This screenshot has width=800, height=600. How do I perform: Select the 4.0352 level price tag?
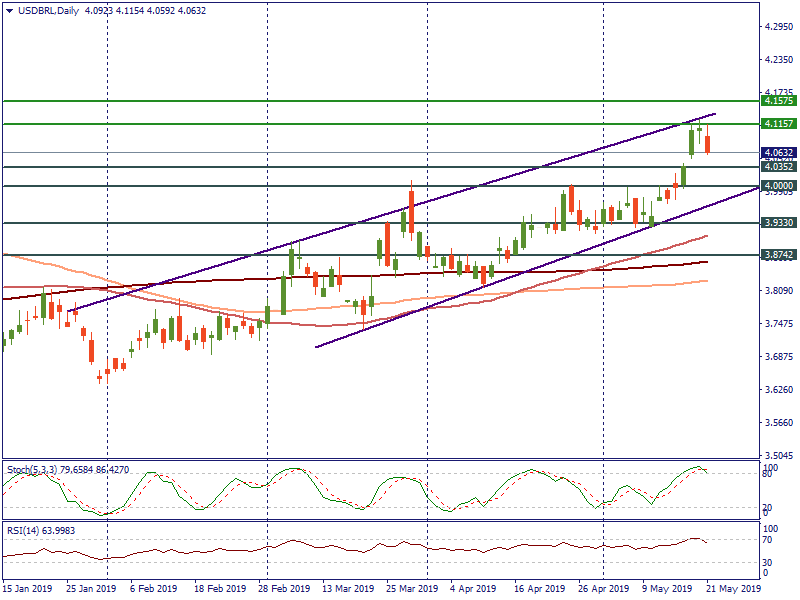(x=778, y=167)
